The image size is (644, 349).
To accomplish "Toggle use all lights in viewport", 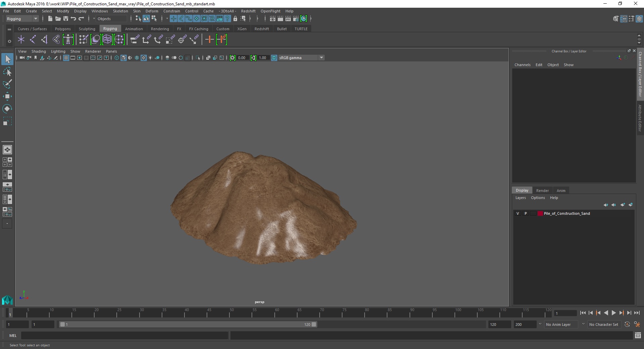I will tap(150, 58).
